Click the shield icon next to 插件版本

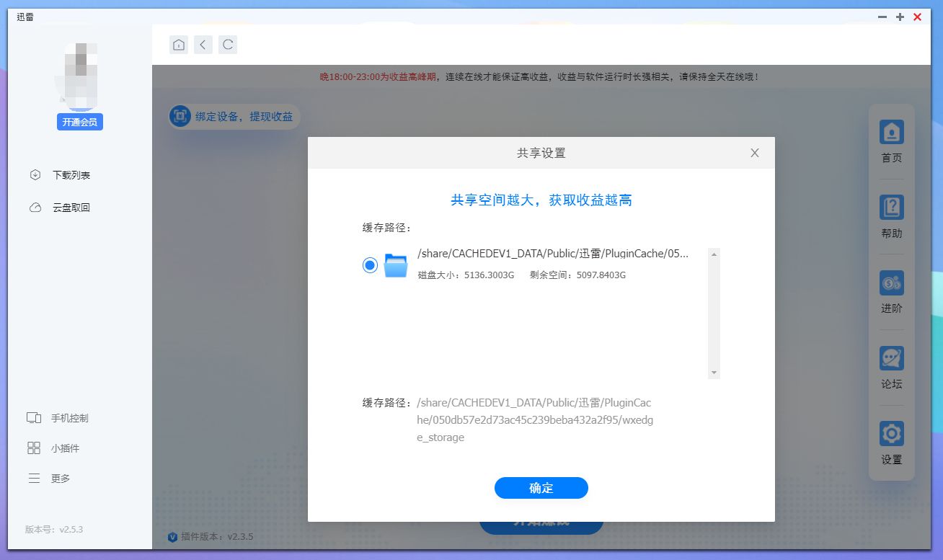pos(172,536)
